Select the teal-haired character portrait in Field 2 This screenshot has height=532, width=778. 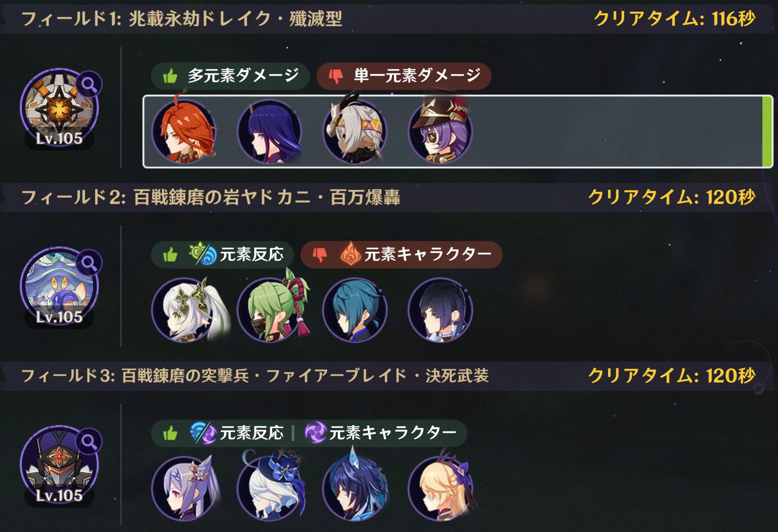[355, 310]
